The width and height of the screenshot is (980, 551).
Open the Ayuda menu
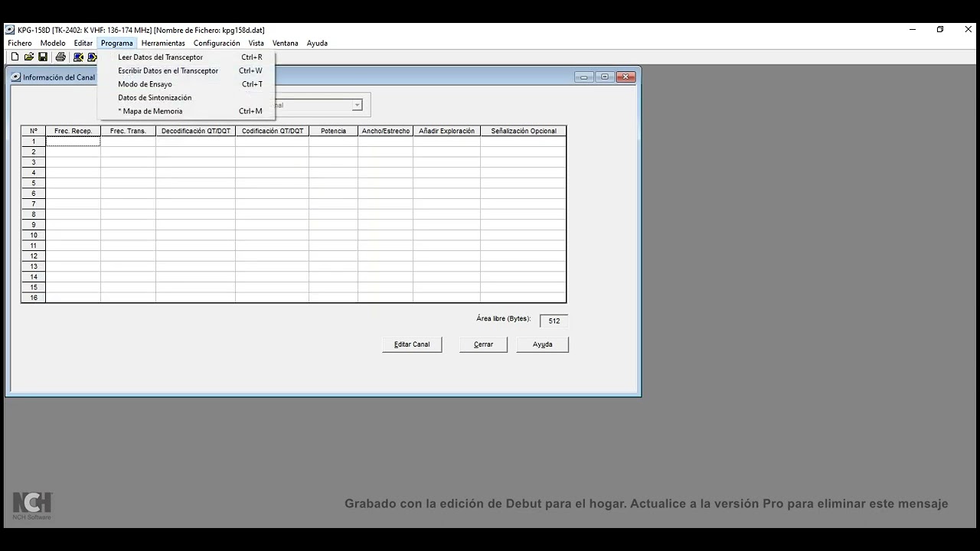tap(317, 43)
